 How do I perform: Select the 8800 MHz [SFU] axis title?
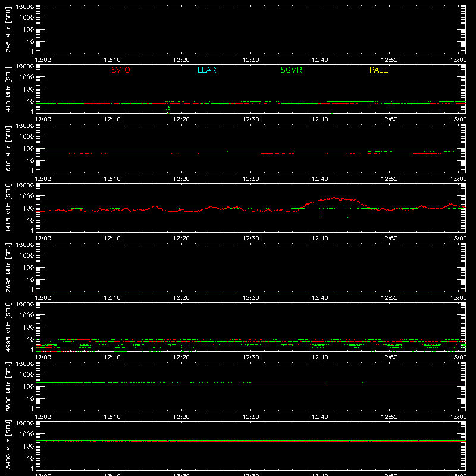pos(8,386)
